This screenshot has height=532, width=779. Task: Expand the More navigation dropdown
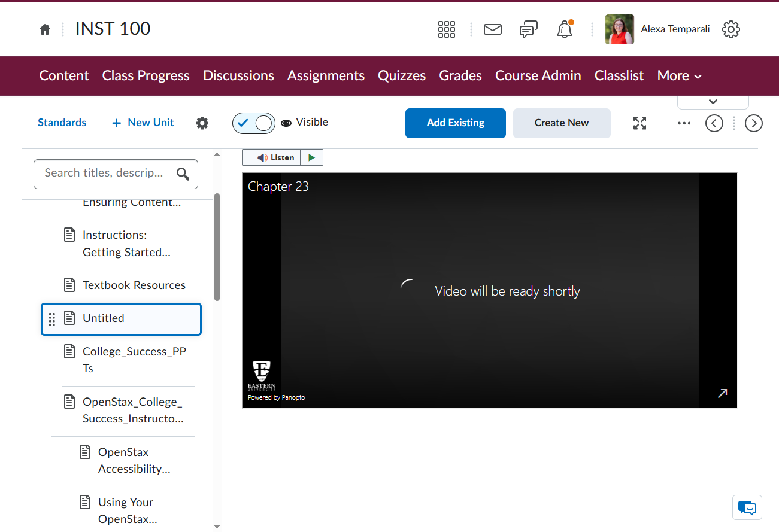click(x=679, y=76)
